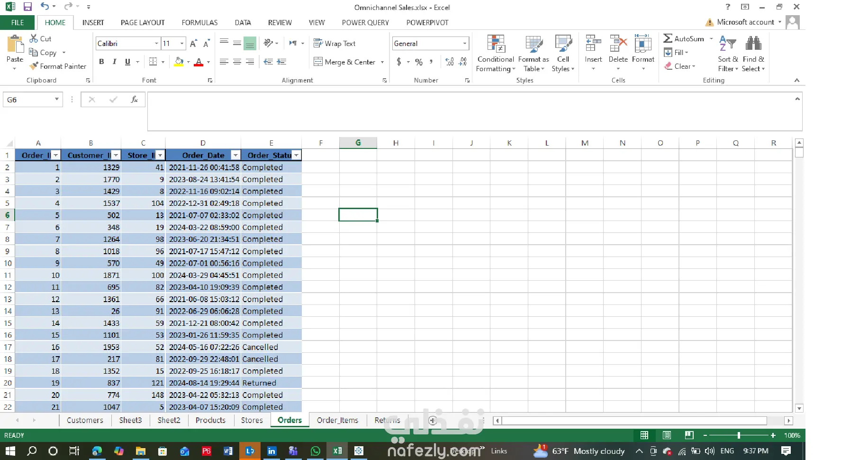The image size is (868, 460).
Task: Switch to Page Break Preview in status bar
Action: pos(689,435)
